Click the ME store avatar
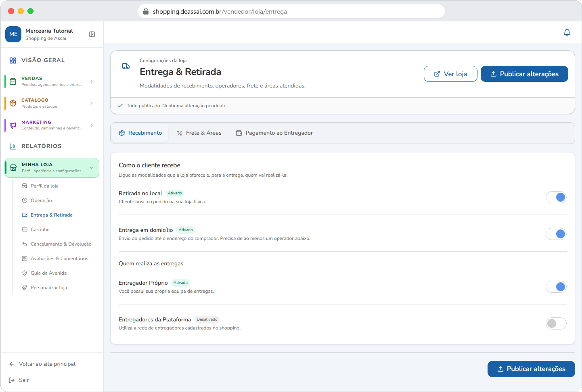582x392 pixels. (x=13, y=34)
